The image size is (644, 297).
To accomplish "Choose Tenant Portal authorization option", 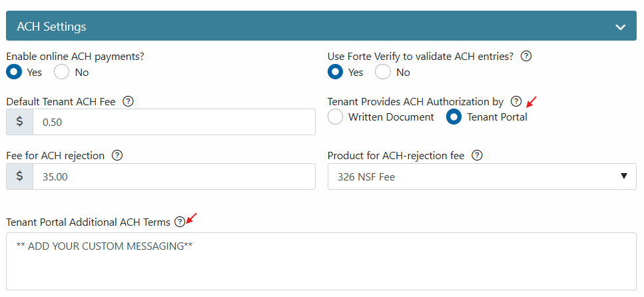I will [x=454, y=117].
